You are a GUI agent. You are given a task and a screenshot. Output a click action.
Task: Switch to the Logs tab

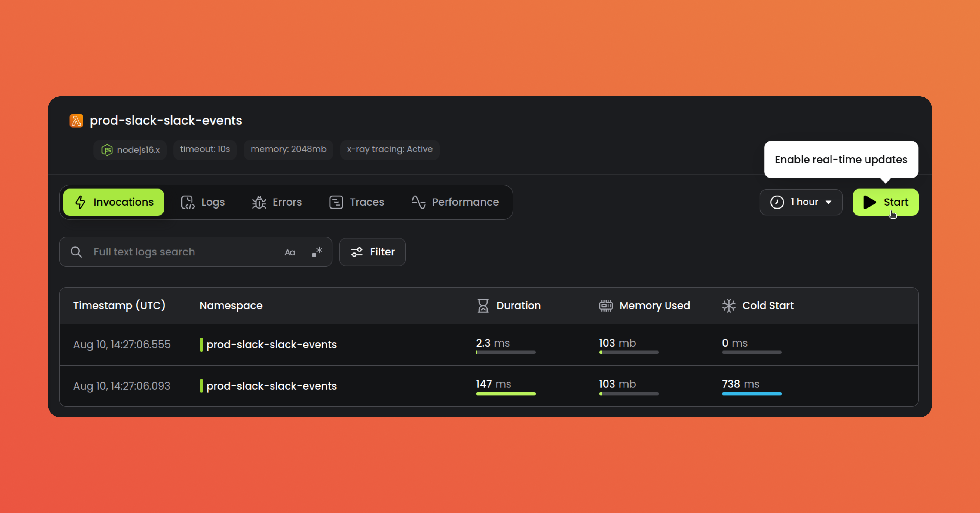tap(203, 202)
